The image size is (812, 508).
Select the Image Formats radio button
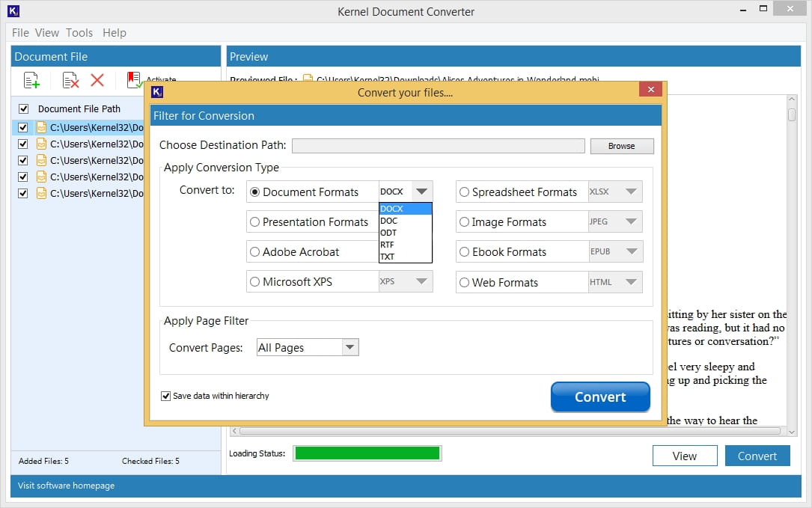(465, 222)
